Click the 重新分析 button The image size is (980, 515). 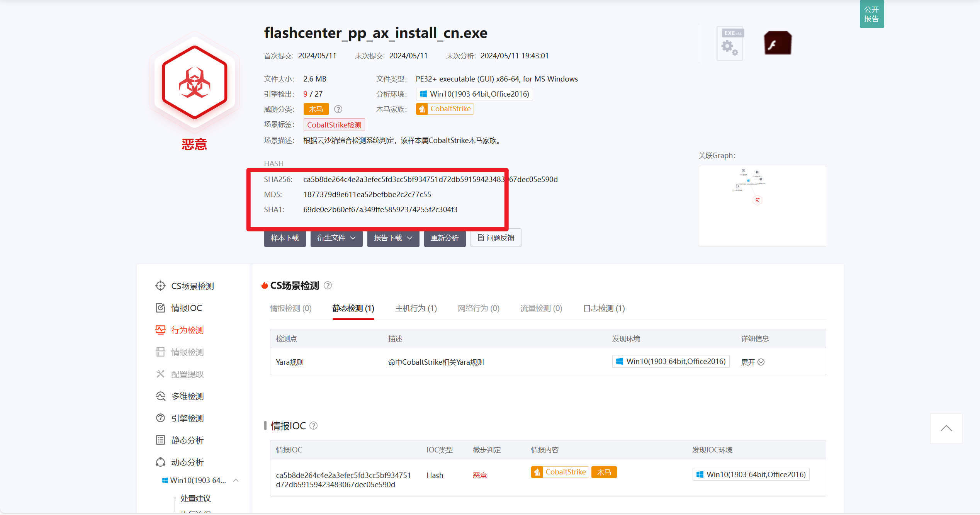[x=445, y=238]
